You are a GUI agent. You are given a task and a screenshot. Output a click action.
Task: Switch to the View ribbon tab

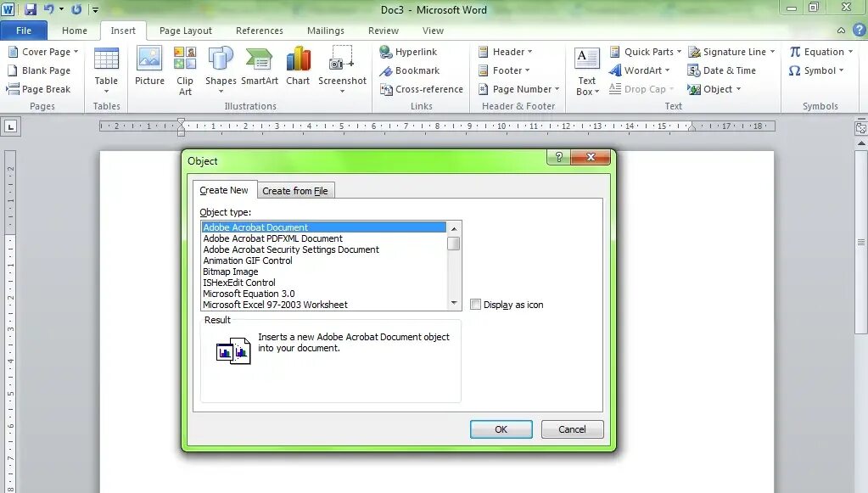click(433, 31)
